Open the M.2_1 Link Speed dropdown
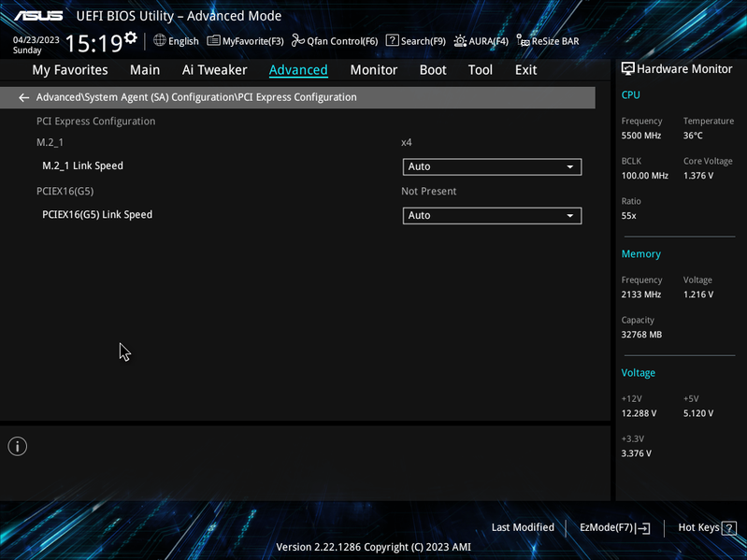Viewport: 747px width, 560px height. pos(492,166)
